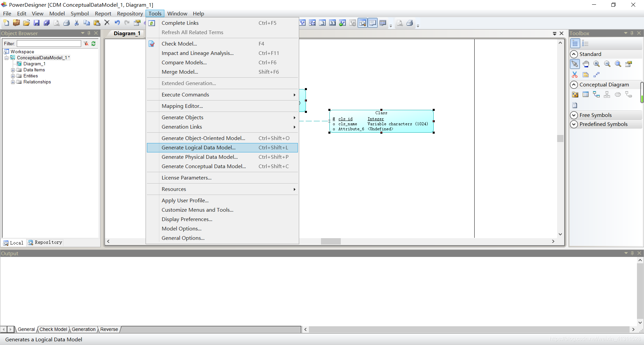
Task: Select the Zoom Out tool in Toolbox
Action: (x=607, y=64)
